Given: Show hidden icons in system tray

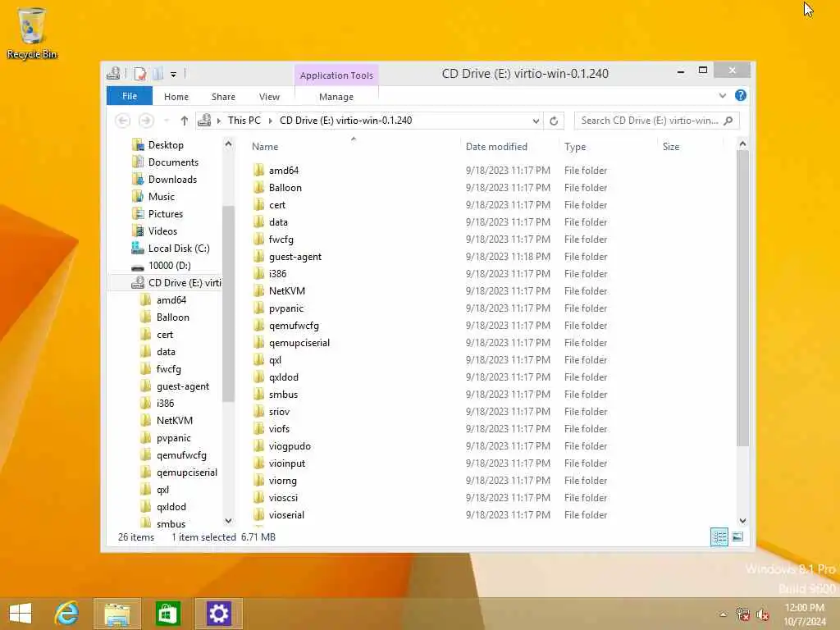Looking at the screenshot, I should tap(724, 614).
